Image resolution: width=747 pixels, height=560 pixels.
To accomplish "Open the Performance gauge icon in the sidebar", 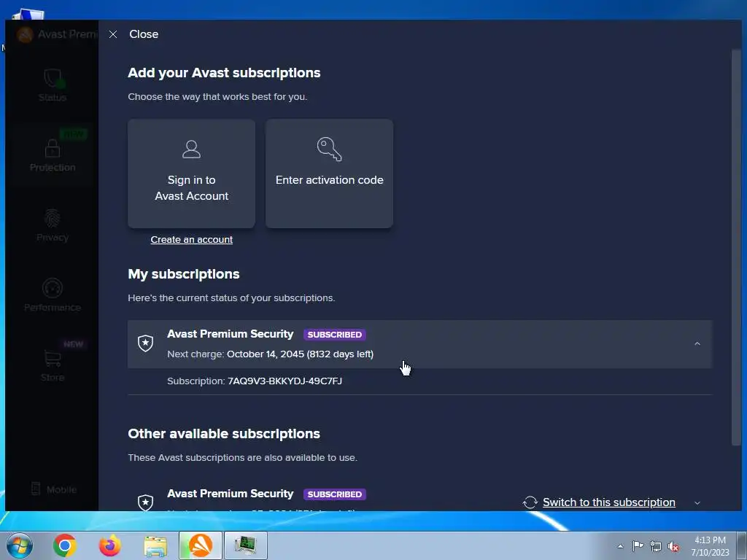I will coord(53,288).
